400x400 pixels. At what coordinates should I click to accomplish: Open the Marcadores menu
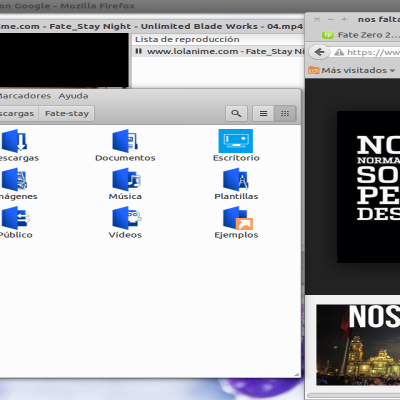pos(25,96)
